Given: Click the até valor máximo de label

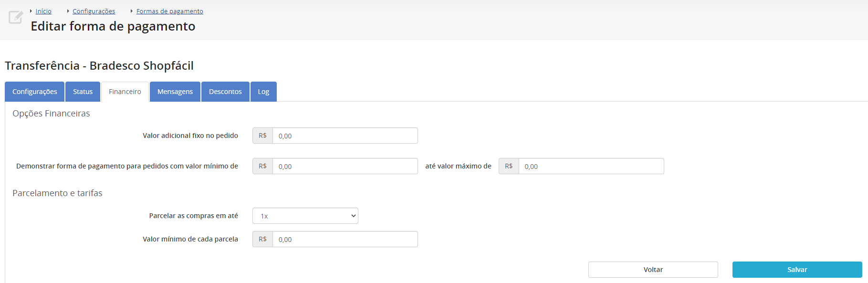Looking at the screenshot, I should pyautogui.click(x=458, y=166).
